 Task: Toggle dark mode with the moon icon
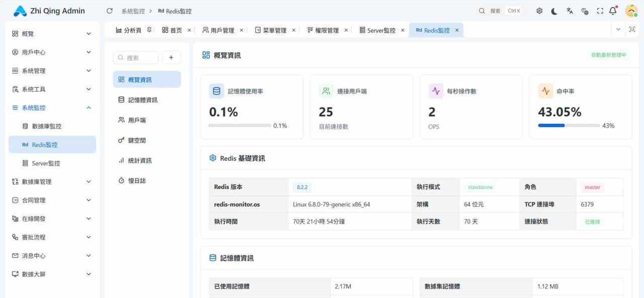pos(554,11)
